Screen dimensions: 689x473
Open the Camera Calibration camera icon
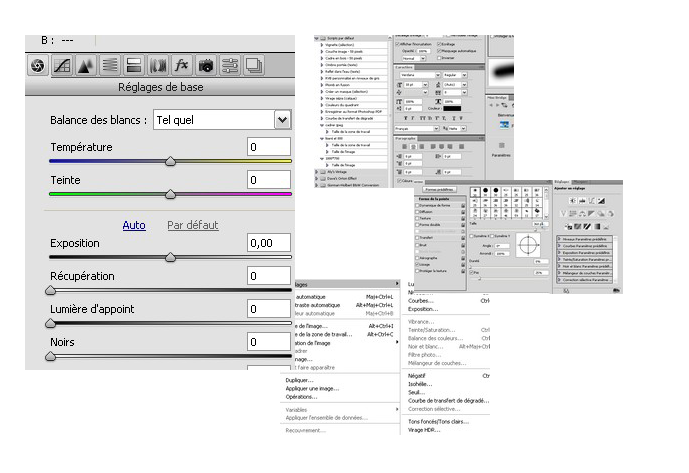coord(206,66)
